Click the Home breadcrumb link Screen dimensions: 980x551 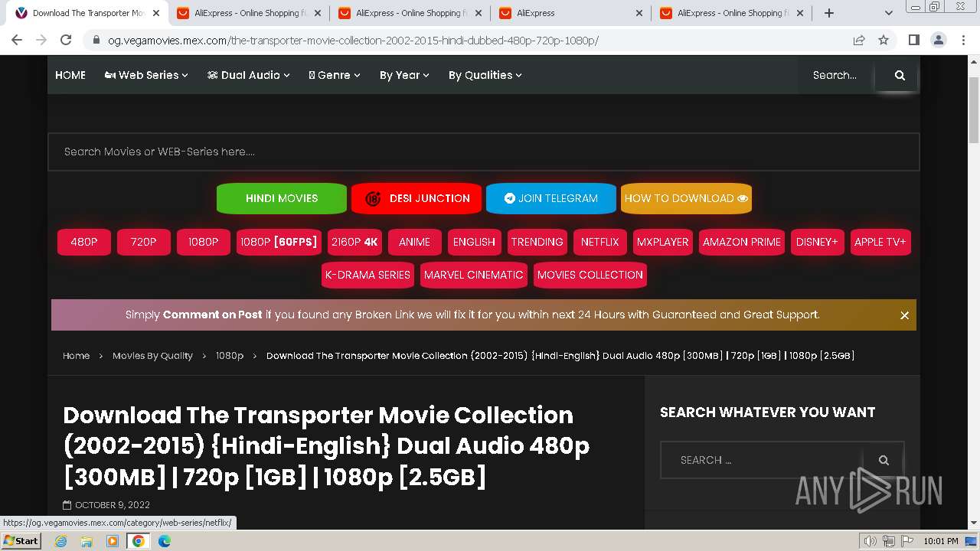click(76, 356)
